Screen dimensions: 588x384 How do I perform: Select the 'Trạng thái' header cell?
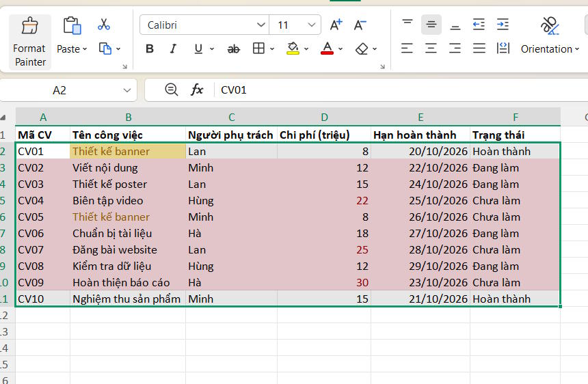point(516,135)
